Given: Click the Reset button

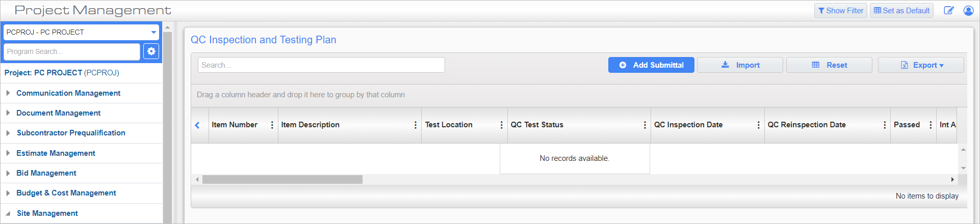Looking at the screenshot, I should click(x=829, y=65).
